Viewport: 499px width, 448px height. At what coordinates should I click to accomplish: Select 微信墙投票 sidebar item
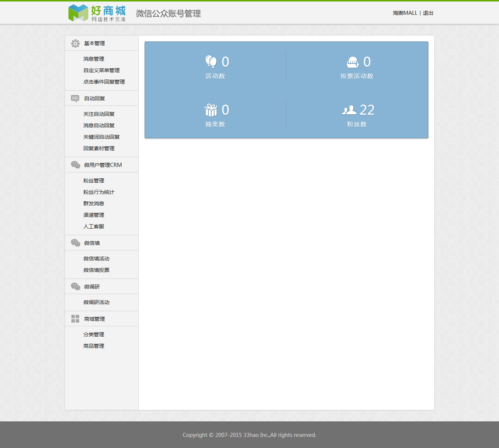(x=96, y=270)
